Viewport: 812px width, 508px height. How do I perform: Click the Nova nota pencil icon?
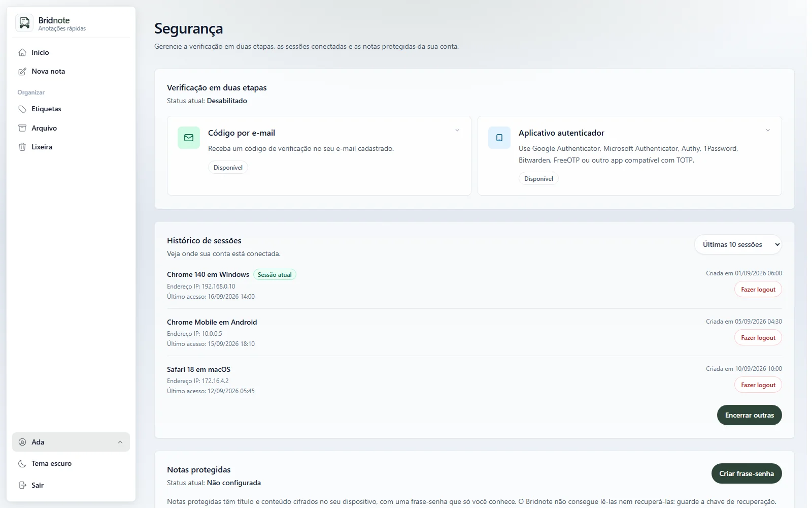(22, 72)
